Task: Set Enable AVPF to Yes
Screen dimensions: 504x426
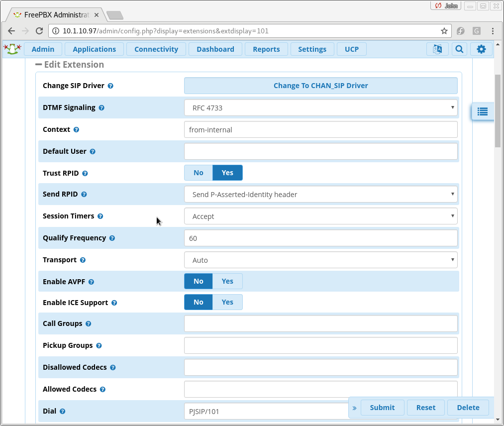Action: (x=227, y=281)
